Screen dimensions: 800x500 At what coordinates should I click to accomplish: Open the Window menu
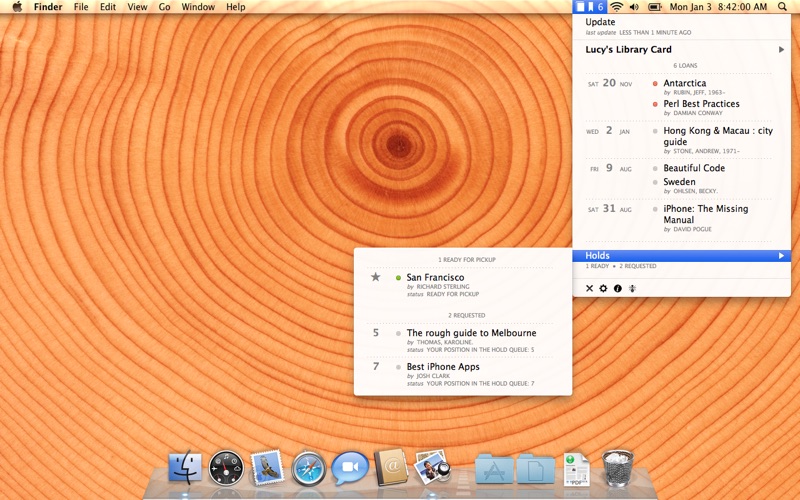(198, 7)
